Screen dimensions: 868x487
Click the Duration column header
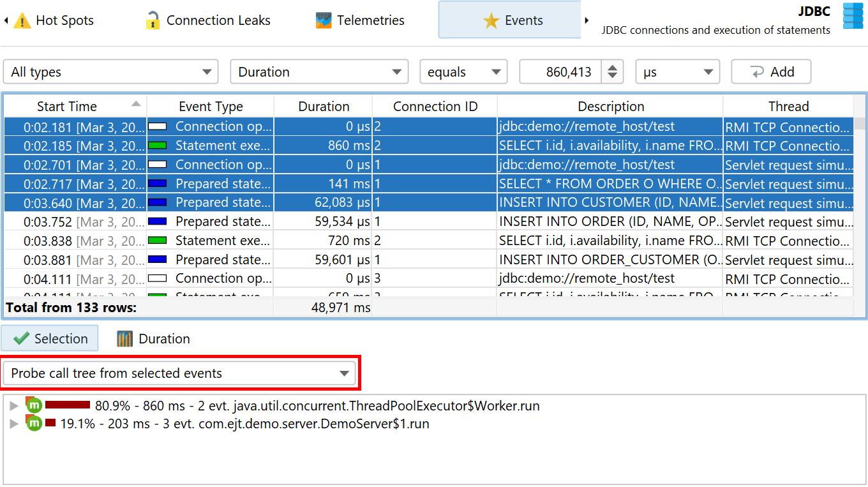324,106
